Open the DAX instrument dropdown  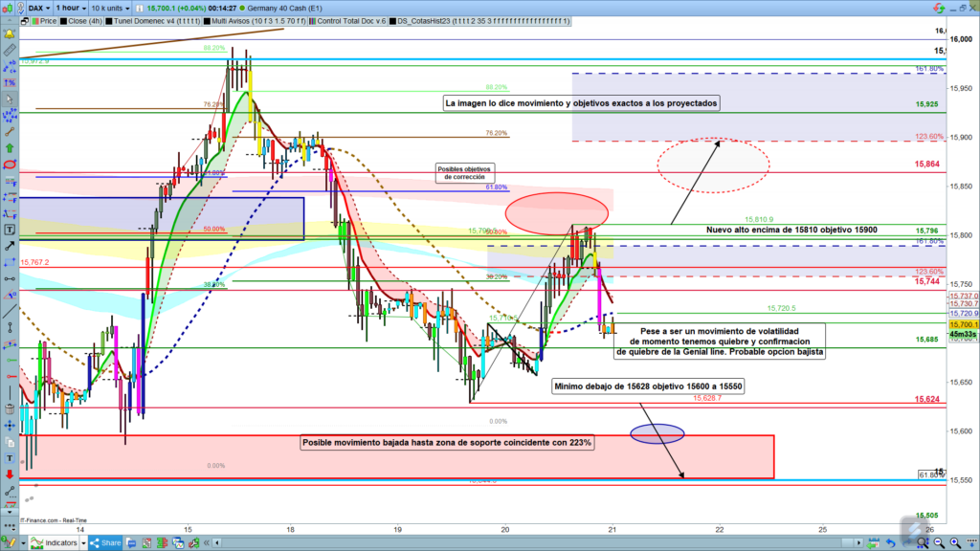(x=38, y=8)
